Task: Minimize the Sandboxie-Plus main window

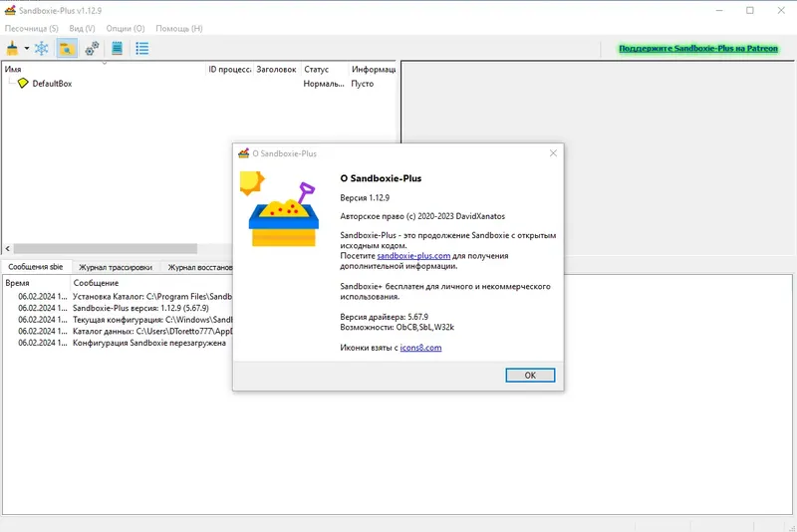Action: coord(719,10)
